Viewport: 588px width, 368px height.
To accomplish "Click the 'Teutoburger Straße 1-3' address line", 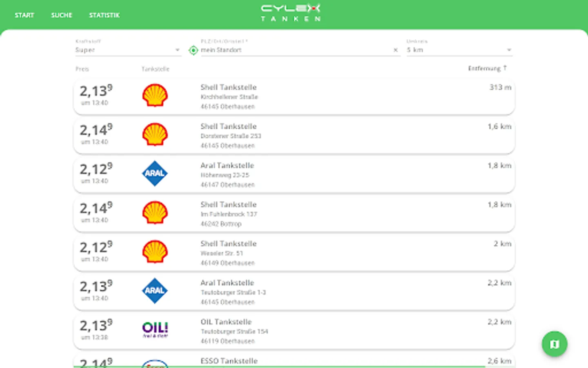I will pos(233,292).
